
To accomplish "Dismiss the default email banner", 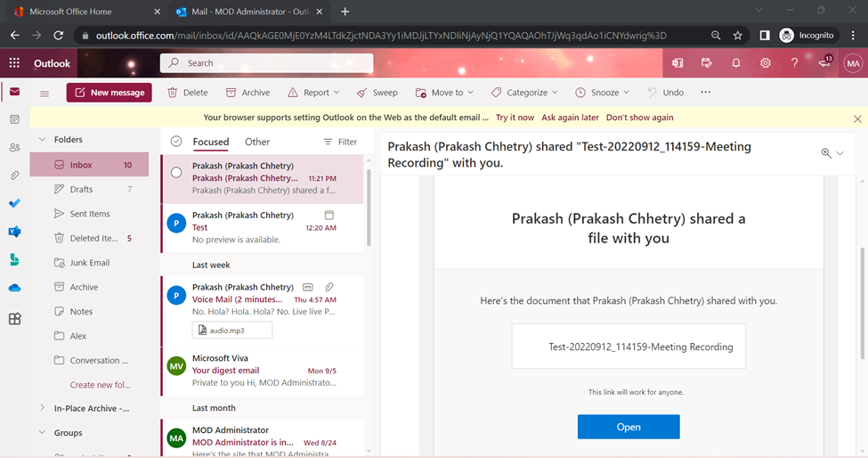I will [857, 119].
